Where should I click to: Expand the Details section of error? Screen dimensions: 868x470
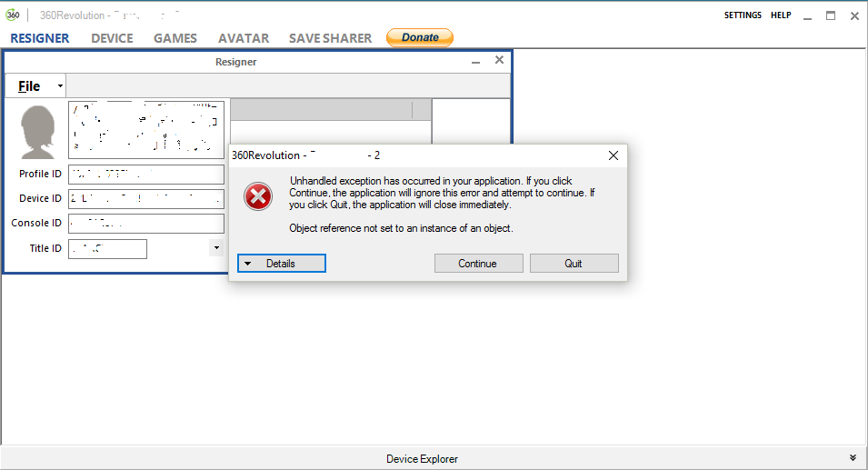282,264
